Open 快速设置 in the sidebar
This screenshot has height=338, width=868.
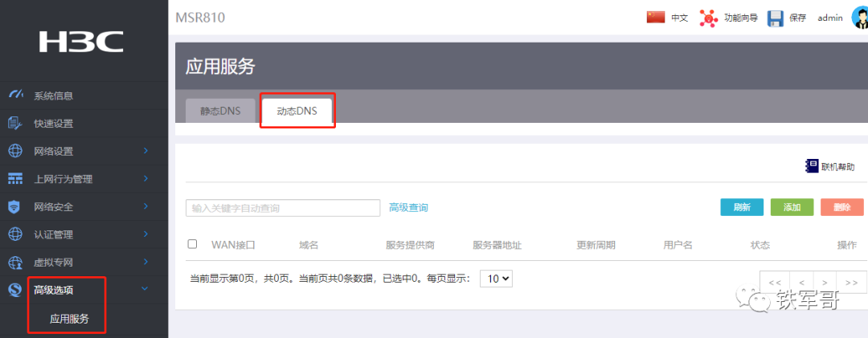[x=54, y=124]
